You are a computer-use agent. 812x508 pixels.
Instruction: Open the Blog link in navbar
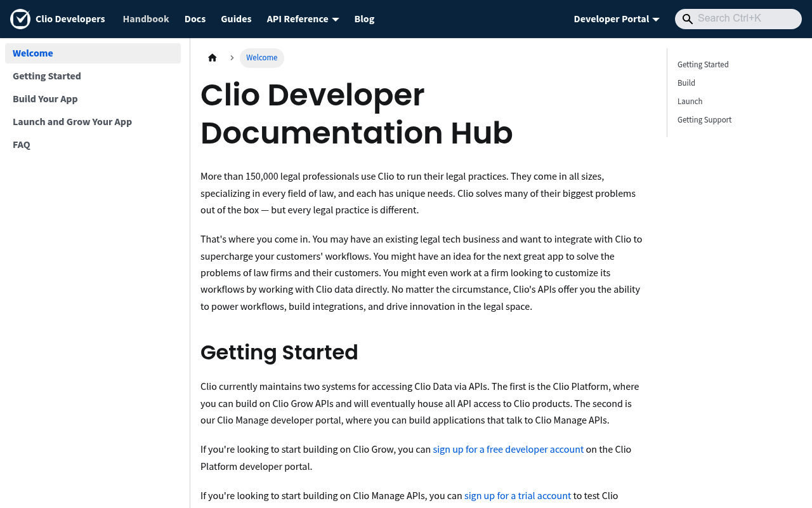[x=364, y=19]
